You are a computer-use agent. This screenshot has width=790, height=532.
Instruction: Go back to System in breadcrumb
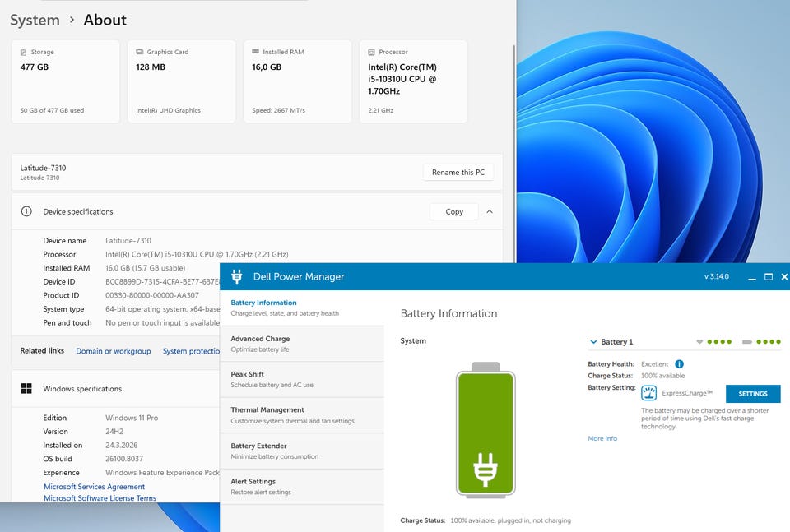(x=35, y=20)
